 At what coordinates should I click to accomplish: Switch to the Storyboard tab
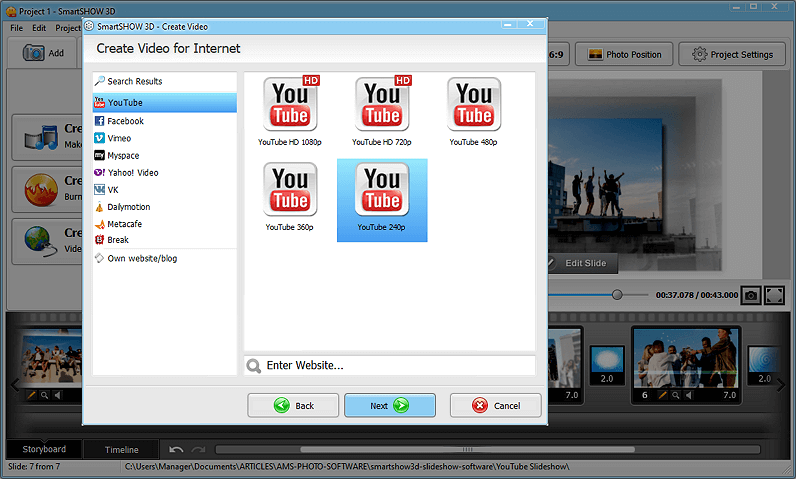pos(44,449)
